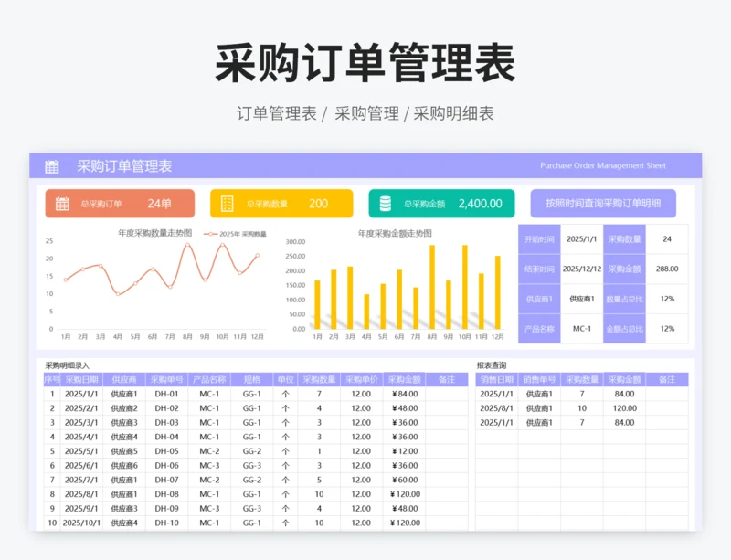Select the 供应商6 cell in the detail table
This screenshot has height=560, width=731.
point(123,466)
